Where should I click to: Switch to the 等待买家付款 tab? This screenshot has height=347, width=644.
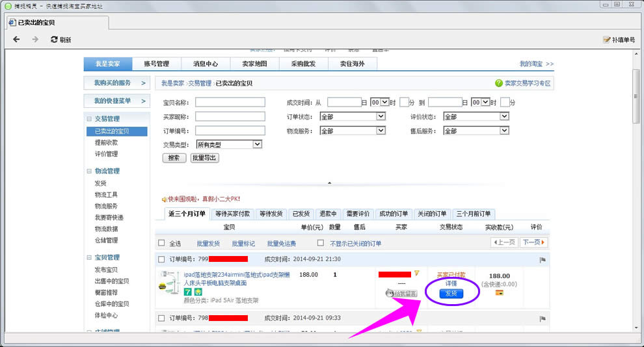[232, 214]
